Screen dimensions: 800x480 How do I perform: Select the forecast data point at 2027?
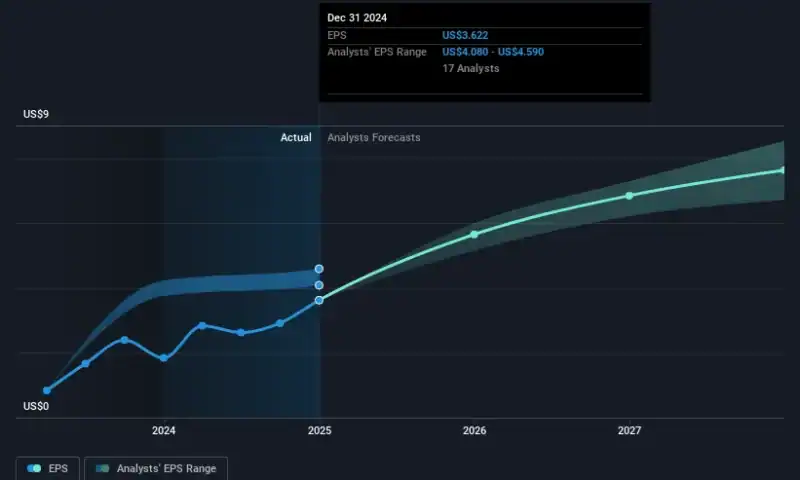coord(629,195)
